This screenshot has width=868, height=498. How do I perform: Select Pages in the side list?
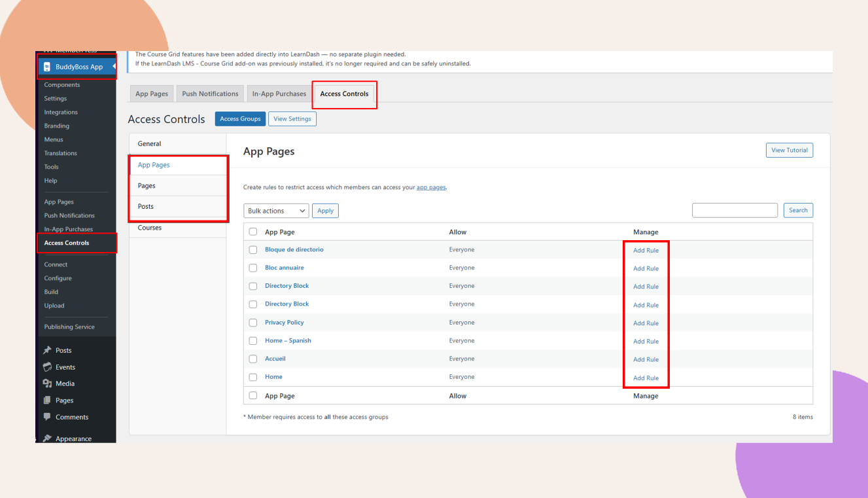178,186
